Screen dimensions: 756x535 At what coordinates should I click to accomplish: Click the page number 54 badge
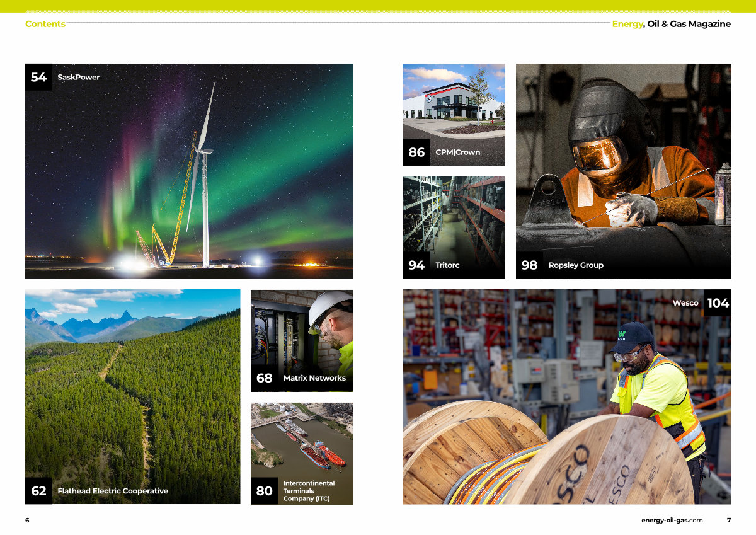[x=38, y=77]
